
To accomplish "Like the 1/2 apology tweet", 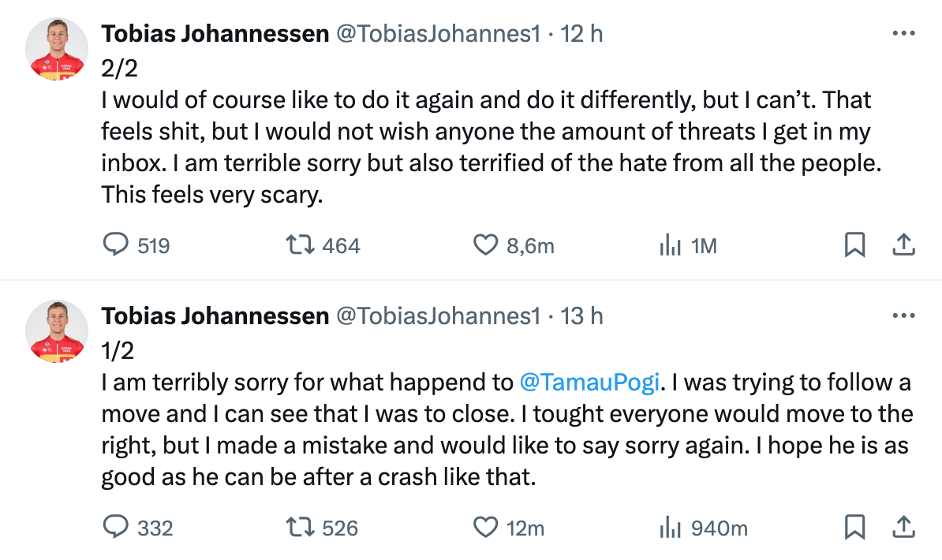I will (x=485, y=527).
